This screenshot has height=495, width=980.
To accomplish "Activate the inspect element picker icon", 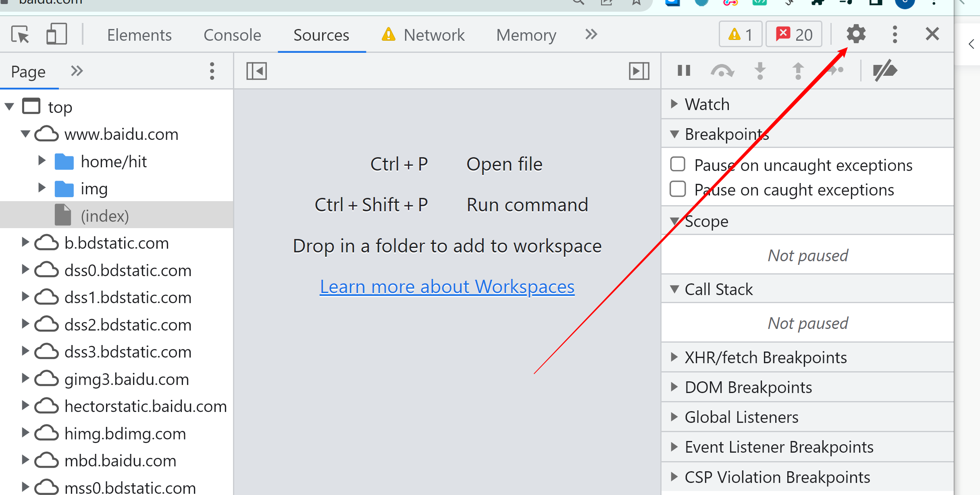I will click(20, 35).
